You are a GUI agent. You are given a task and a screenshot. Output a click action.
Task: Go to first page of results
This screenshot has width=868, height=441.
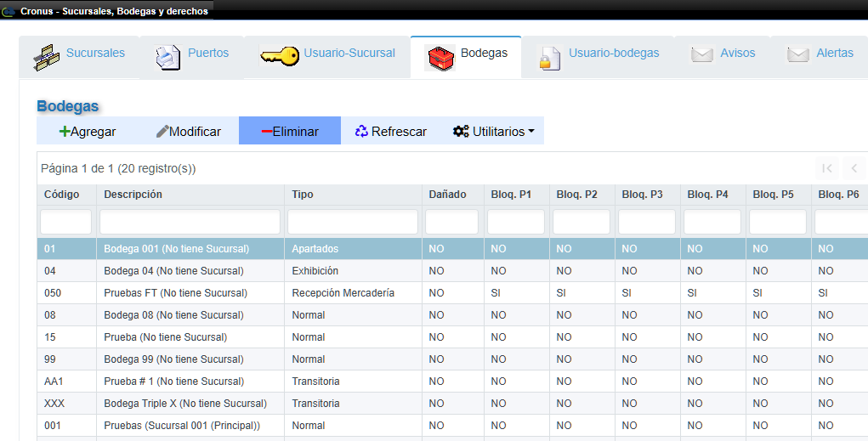(x=826, y=167)
